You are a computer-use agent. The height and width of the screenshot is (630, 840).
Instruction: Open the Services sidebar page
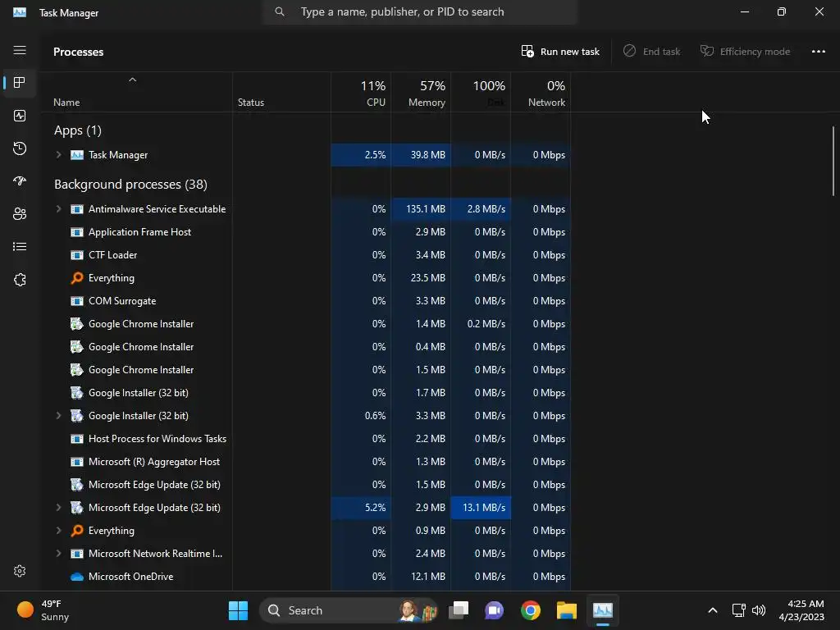[20, 280]
